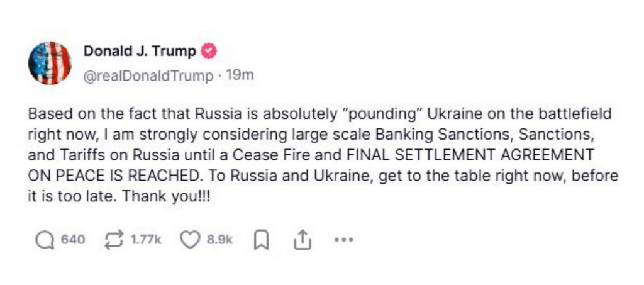Click the share upload icon
Image resolution: width=644 pixels, height=285 pixels.
coord(302,240)
